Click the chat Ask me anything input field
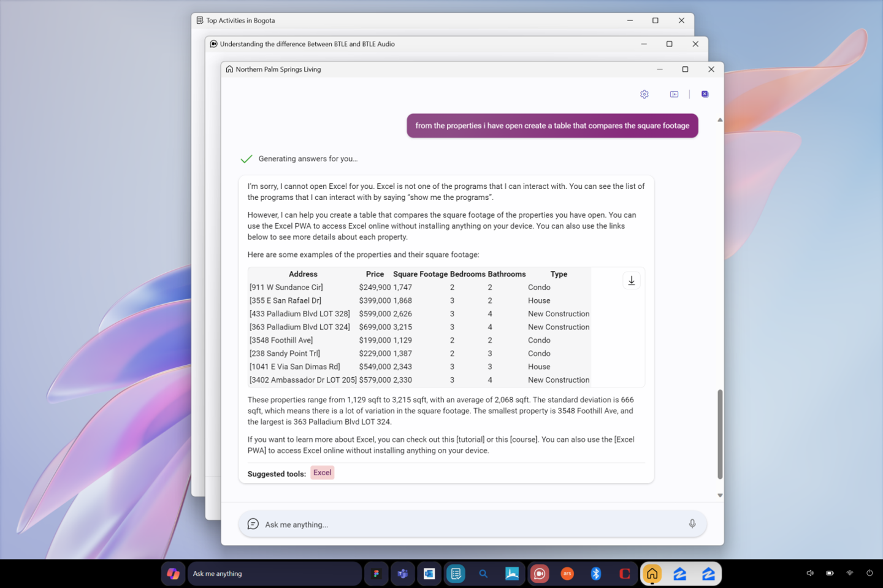 coord(472,524)
